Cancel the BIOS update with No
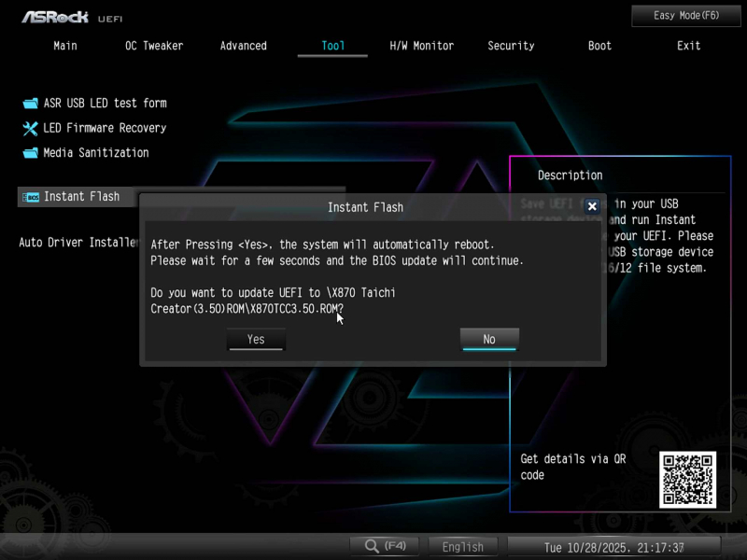The image size is (747, 560). tap(489, 340)
